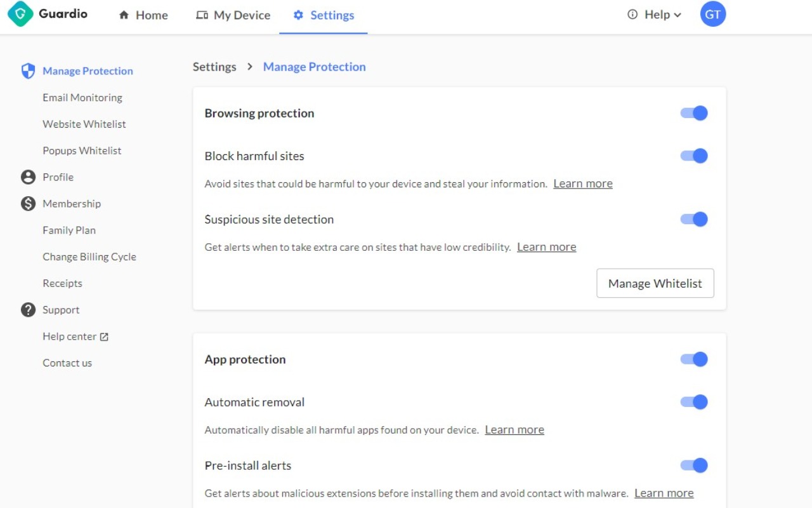The height and width of the screenshot is (508, 812).
Task: Expand the Help dropdown menu
Action: click(654, 15)
